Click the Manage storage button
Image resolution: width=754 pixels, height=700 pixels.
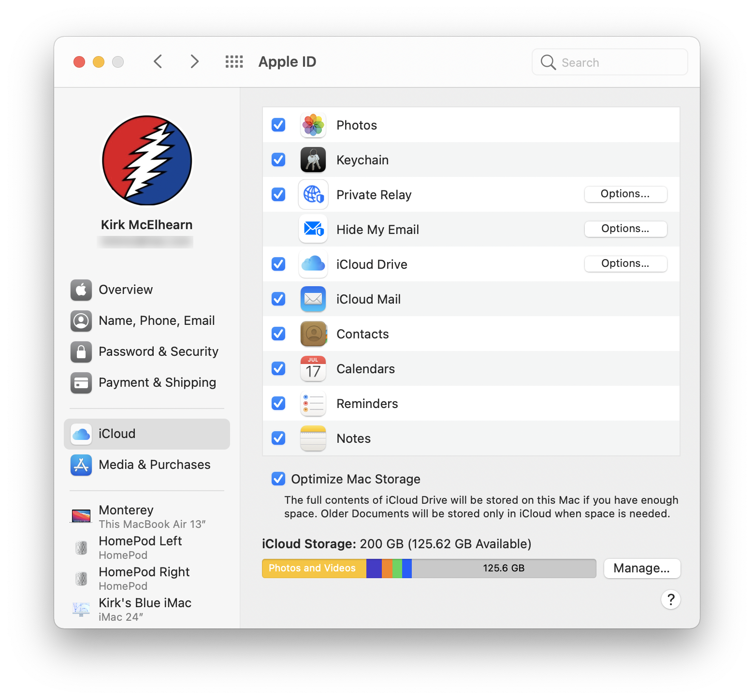[642, 569]
